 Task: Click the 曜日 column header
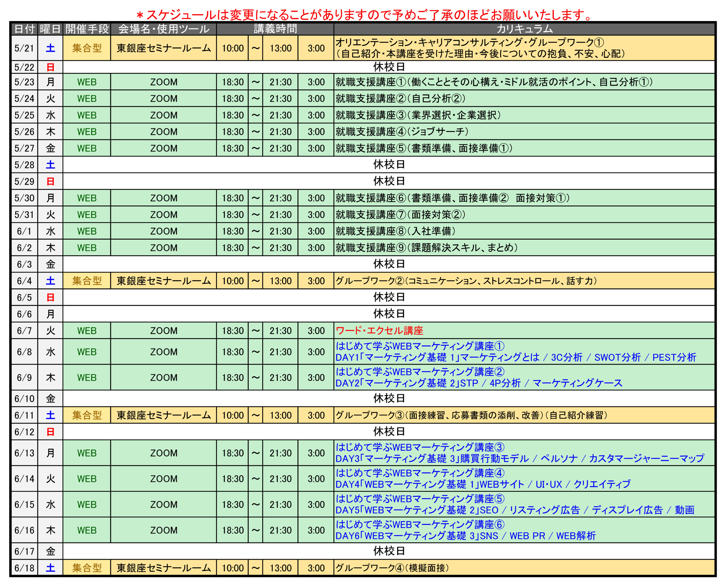pos(50,29)
